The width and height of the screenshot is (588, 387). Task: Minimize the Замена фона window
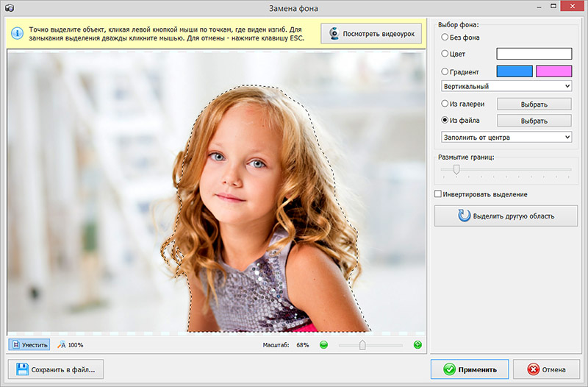click(539, 7)
